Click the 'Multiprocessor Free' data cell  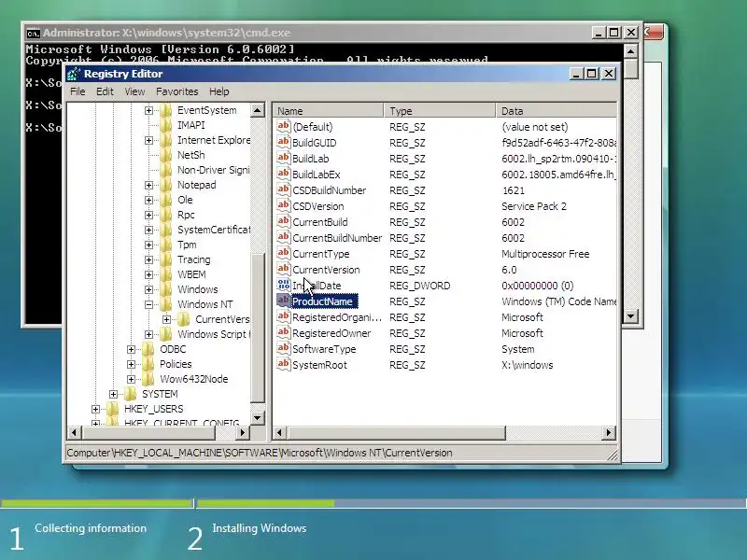tap(545, 254)
